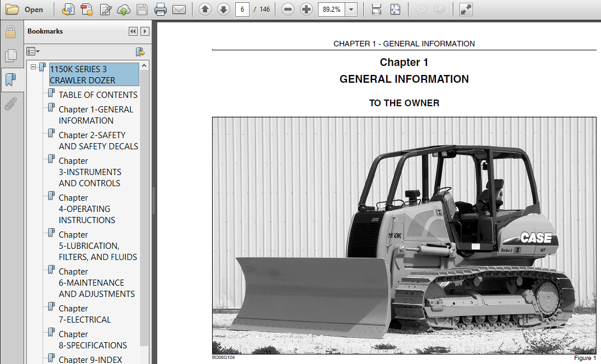The width and height of the screenshot is (601, 364).
Task: Open Chapter 6-MAINTENANCE AND ADJUSTMENTS bookmark
Action: (x=97, y=283)
